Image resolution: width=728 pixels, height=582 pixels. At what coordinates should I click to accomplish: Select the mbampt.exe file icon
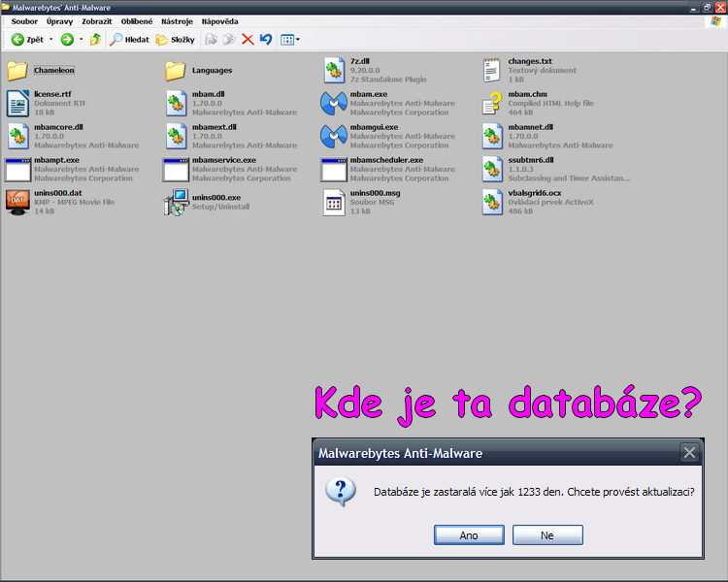click(x=17, y=170)
